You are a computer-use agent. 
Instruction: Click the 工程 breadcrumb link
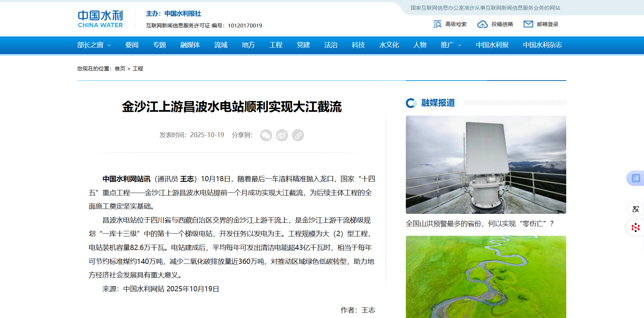tap(138, 69)
